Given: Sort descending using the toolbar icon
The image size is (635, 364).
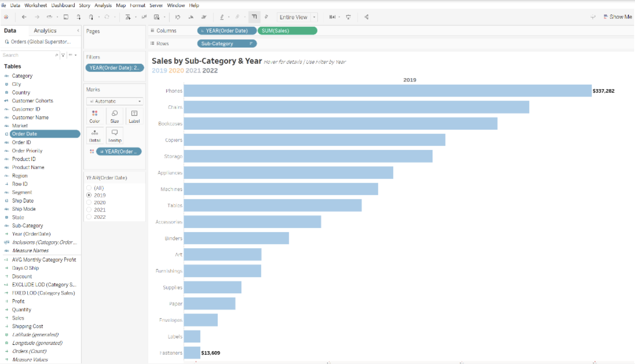Looking at the screenshot, I should point(204,17).
